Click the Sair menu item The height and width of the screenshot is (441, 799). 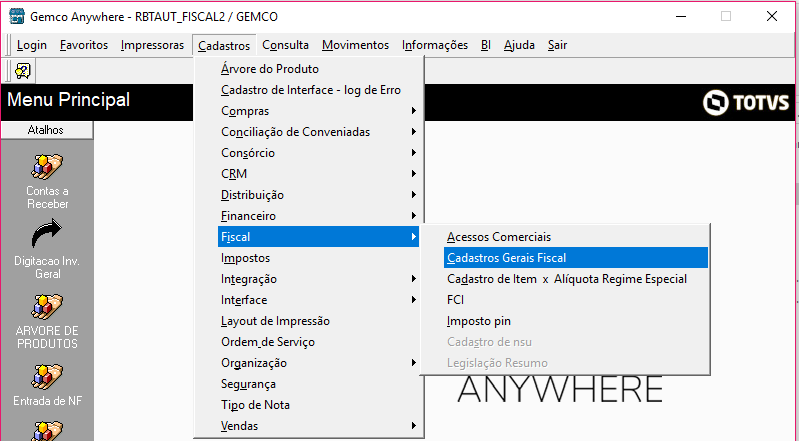coord(557,45)
